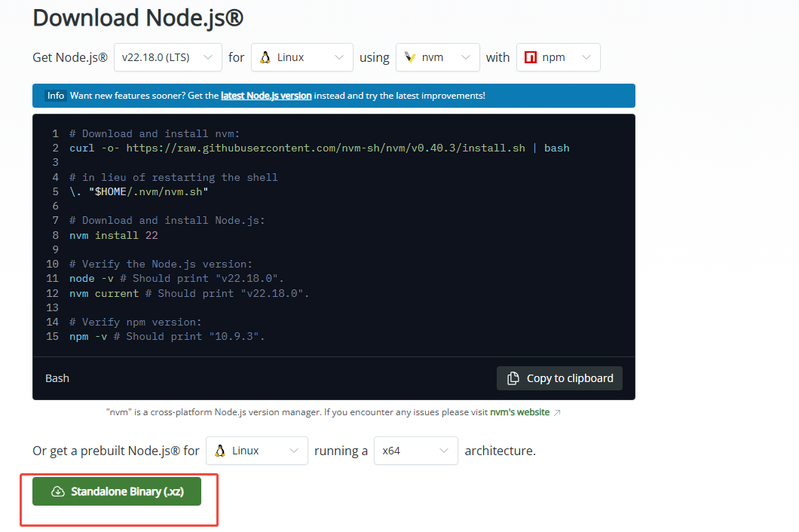This screenshot has width=799, height=532.
Task: Download the Standalone Binary (.xz)
Action: click(117, 491)
